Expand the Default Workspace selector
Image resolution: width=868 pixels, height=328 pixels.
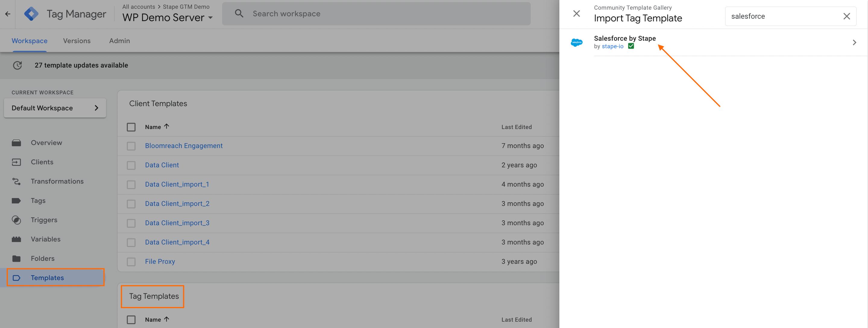coord(55,108)
